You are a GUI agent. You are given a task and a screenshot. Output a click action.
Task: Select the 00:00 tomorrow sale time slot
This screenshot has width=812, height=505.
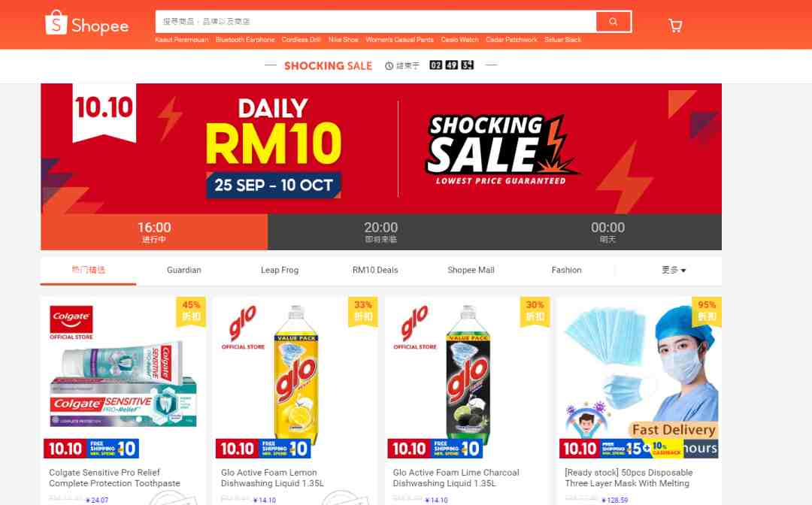point(608,231)
